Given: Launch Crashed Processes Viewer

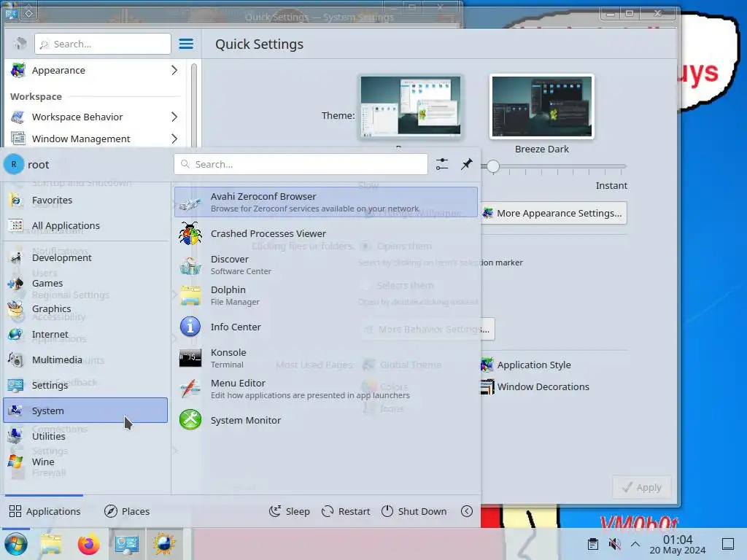Looking at the screenshot, I should [326, 234].
